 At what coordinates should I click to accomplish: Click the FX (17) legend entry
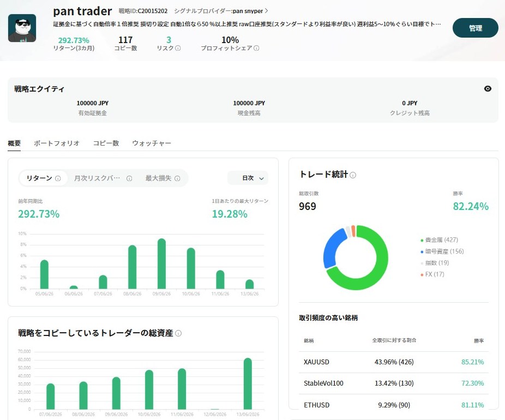click(x=432, y=274)
